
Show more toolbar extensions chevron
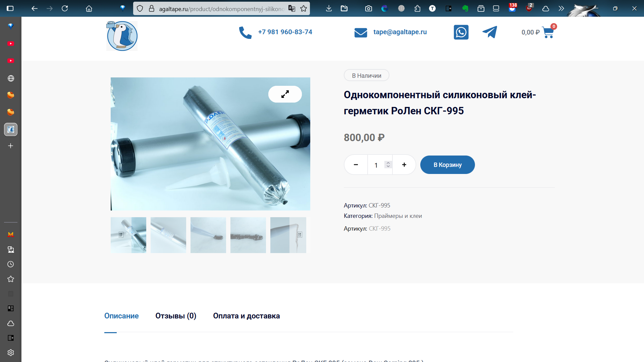[x=561, y=9]
